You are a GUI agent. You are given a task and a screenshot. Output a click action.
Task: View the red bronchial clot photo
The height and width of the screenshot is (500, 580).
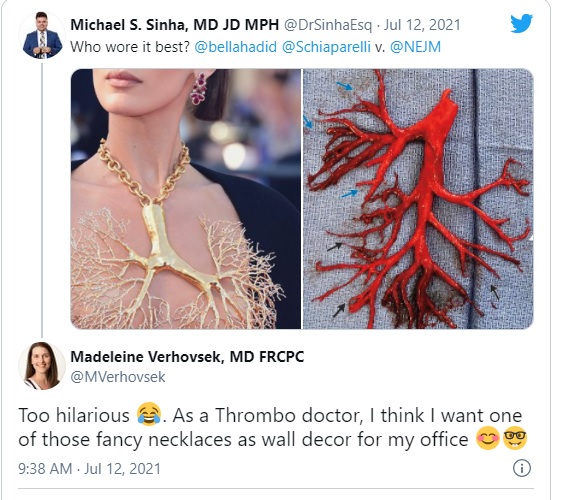click(x=418, y=199)
